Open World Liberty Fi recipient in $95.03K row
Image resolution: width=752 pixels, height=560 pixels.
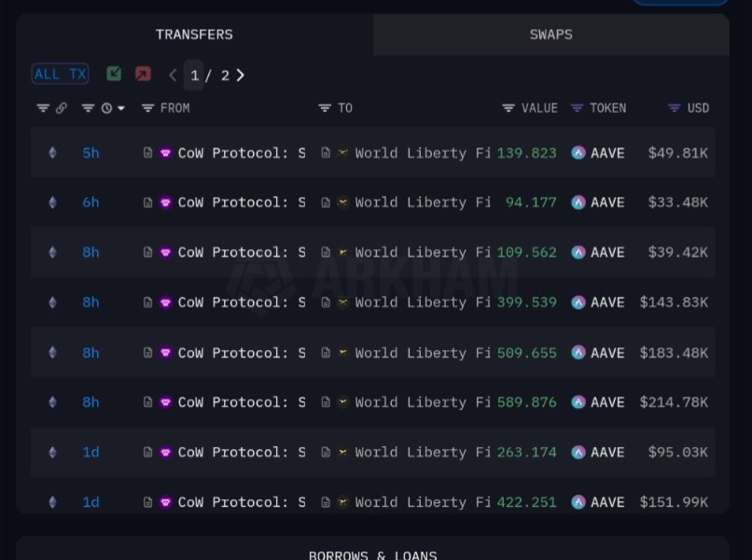423,452
